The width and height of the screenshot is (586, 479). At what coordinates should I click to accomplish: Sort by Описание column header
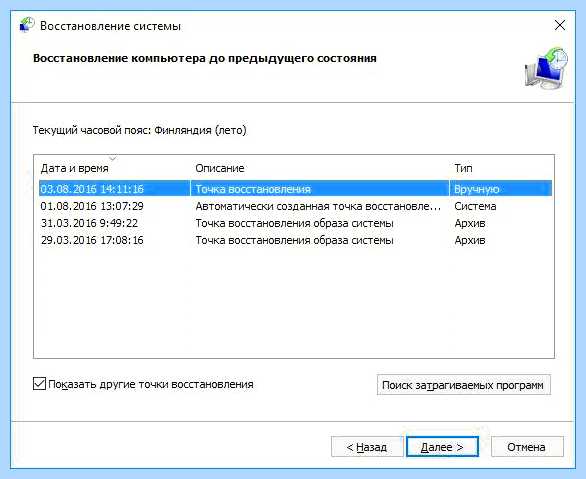[x=220, y=168]
